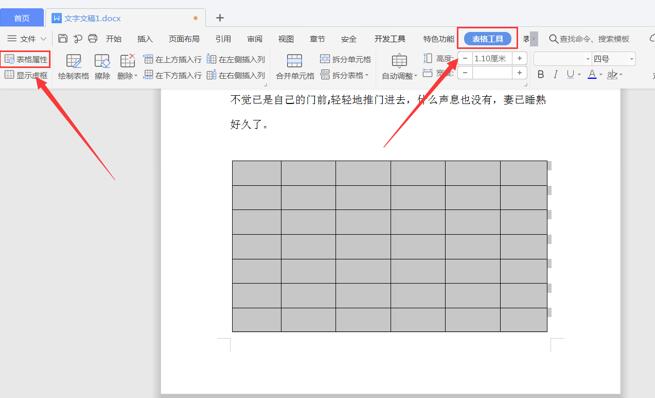Select the 绘制表格 draw table tool
Image resolution: width=655 pixels, height=398 pixels.
[74, 67]
